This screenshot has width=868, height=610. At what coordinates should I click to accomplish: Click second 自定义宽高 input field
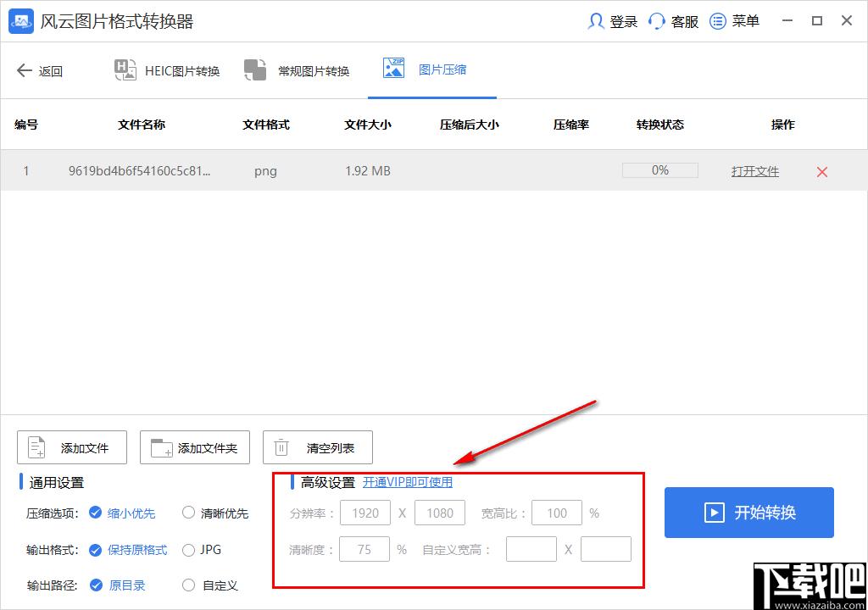click(606, 549)
